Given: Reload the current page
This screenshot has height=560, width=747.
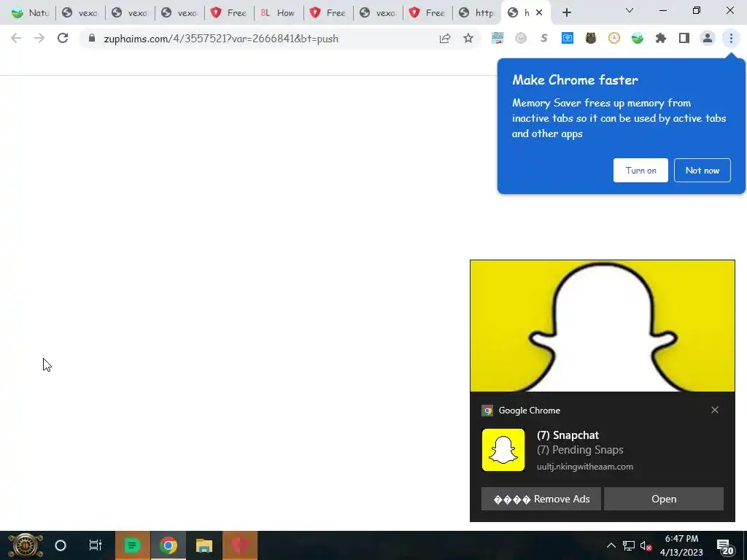Looking at the screenshot, I should click(x=63, y=38).
